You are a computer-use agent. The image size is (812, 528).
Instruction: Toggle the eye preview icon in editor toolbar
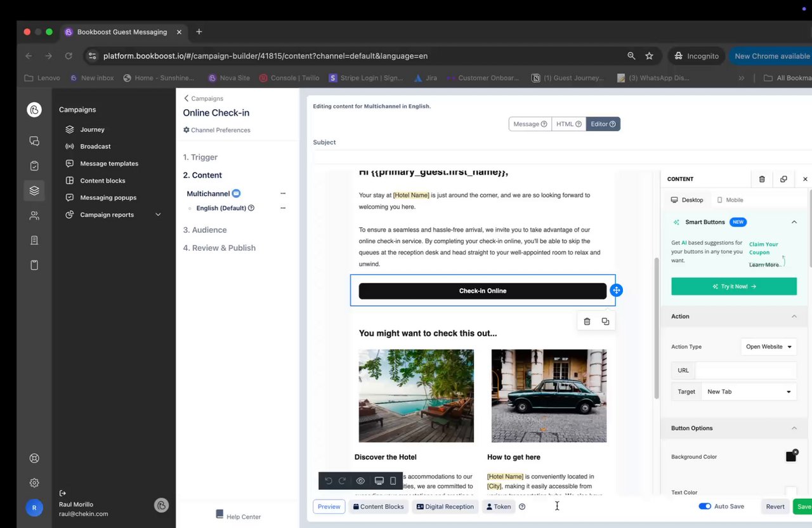click(360, 481)
